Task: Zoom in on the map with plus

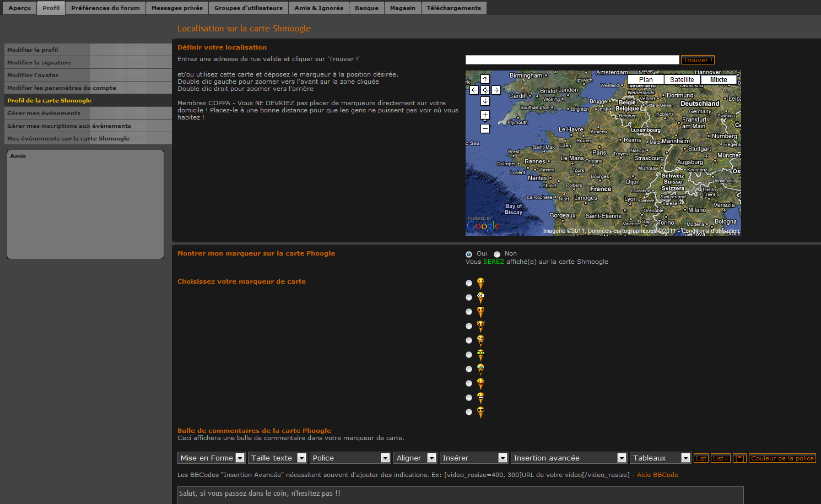Action: coord(485,115)
